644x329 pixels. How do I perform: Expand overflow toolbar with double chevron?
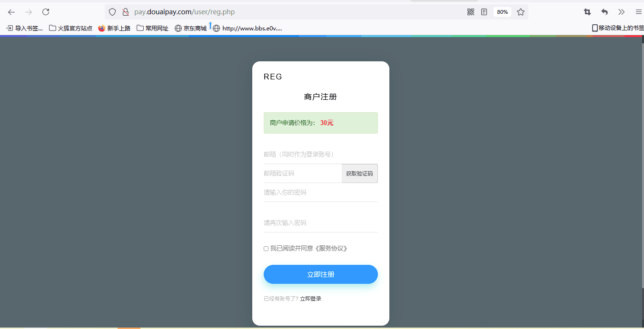pos(621,11)
